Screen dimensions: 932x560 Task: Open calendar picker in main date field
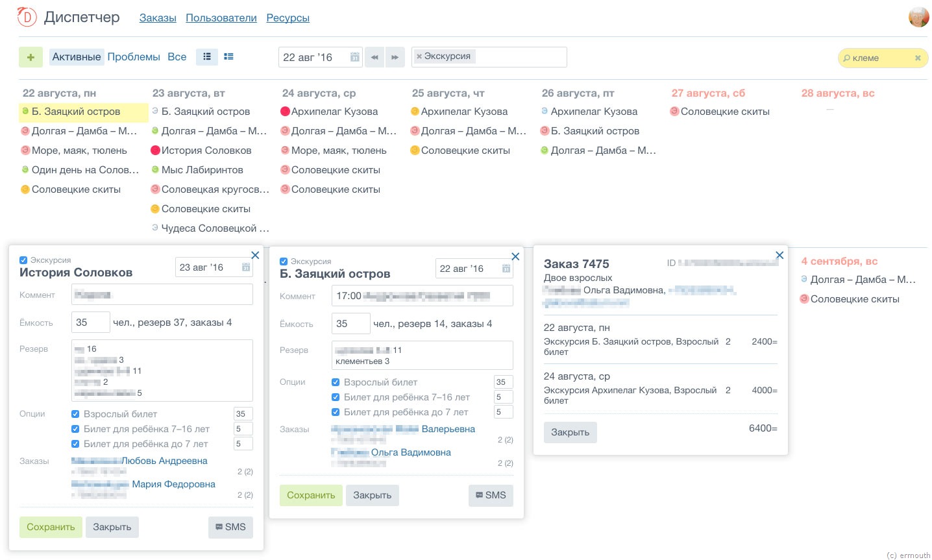[x=354, y=57]
